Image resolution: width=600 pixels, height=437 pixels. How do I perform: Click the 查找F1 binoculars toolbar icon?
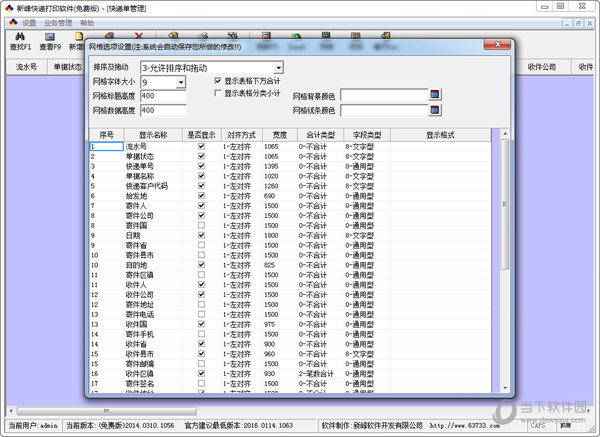tap(20, 37)
